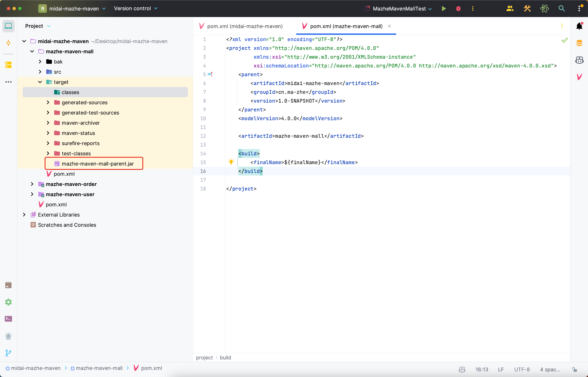Toggle the read-only lock icon
The width and height of the screenshot is (588, 377).
574,369
